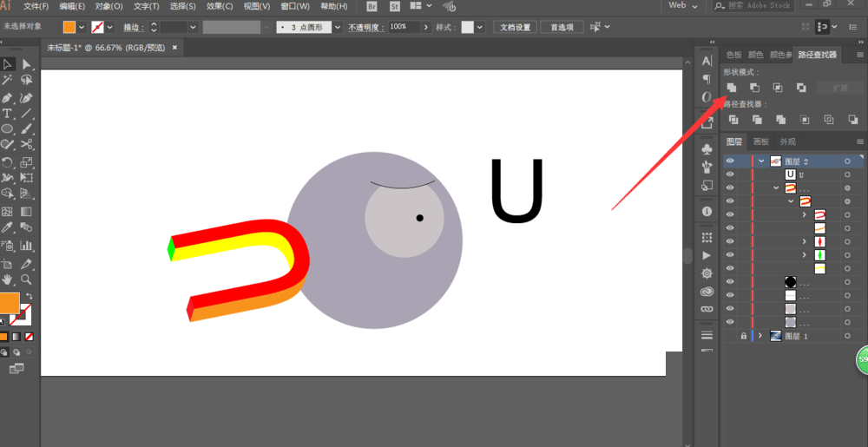The image size is (868, 447).
Task: Select the Scissors tool
Action: coord(26,144)
